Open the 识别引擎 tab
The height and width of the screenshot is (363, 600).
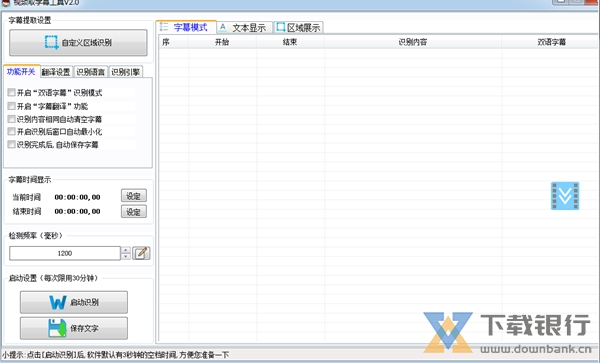click(126, 72)
